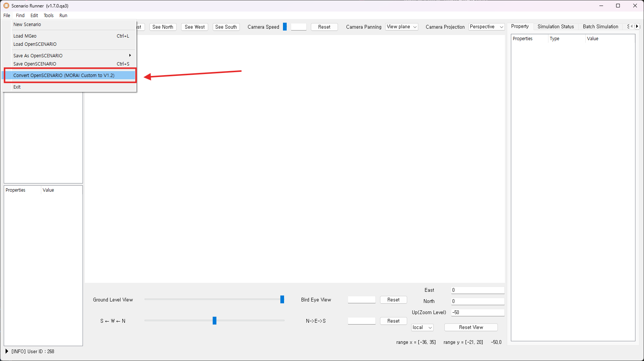The image size is (644, 361).
Task: Expand the INFO log triangle in status bar
Action: (7, 351)
